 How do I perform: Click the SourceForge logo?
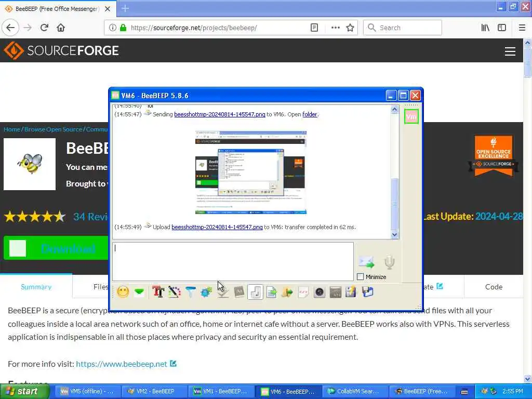[61, 50]
